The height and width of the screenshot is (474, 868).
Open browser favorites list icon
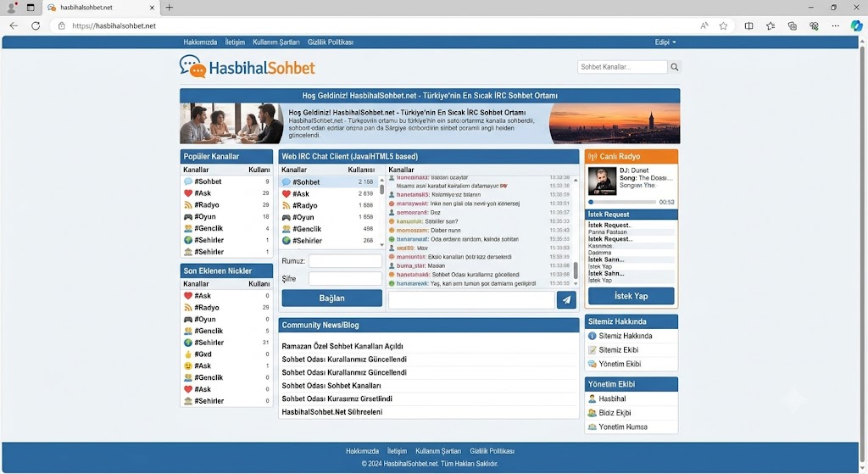[770, 25]
